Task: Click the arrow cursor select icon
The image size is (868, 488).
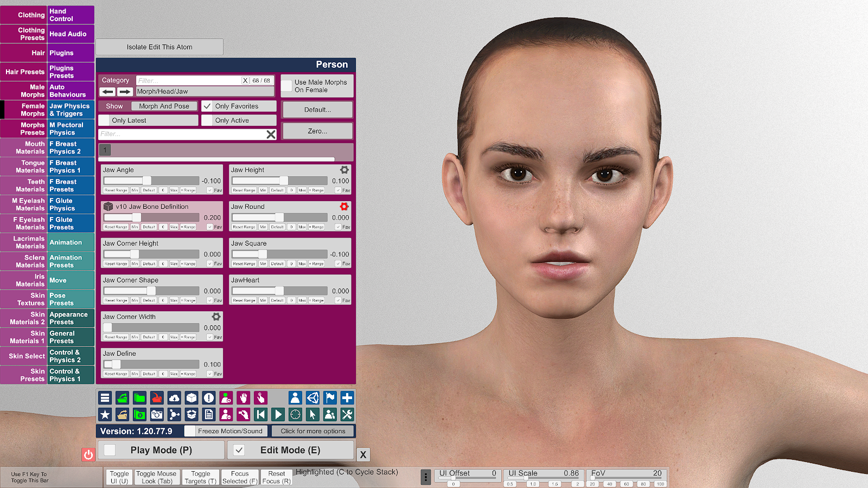Action: [312, 415]
